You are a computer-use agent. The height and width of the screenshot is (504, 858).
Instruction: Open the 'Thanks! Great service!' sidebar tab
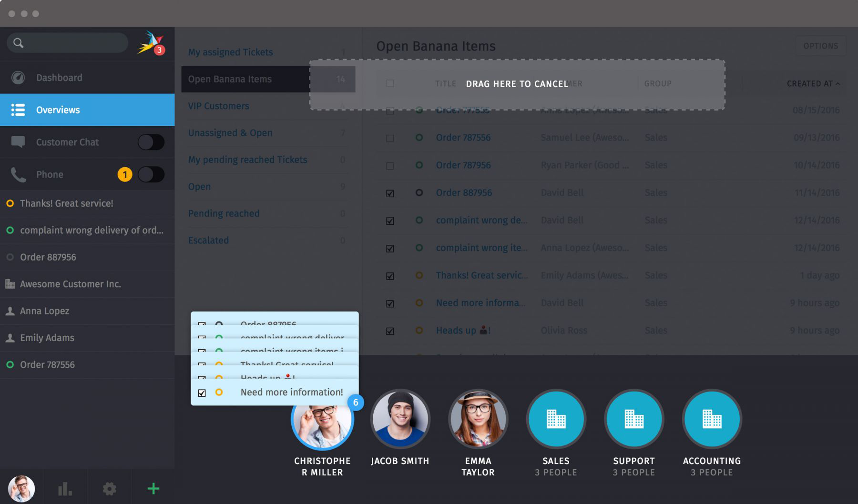coord(87,203)
